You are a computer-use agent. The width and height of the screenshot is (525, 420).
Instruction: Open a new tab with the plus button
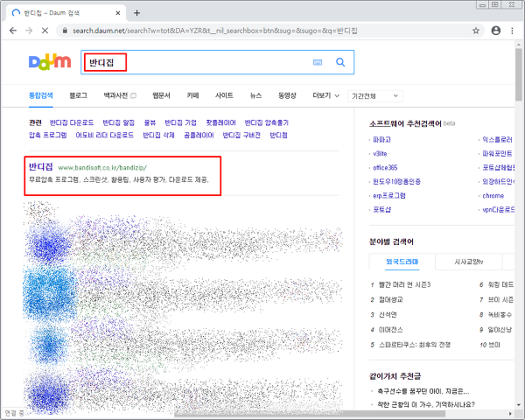point(136,13)
